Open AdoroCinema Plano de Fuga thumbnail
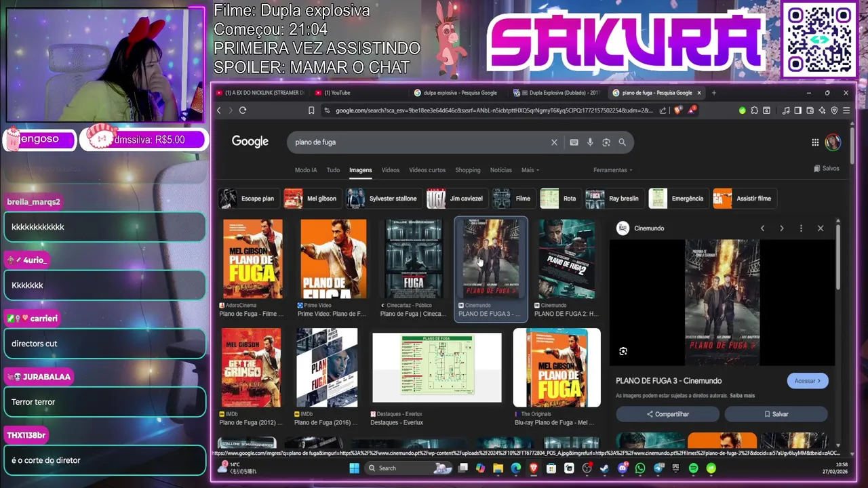 (253, 258)
